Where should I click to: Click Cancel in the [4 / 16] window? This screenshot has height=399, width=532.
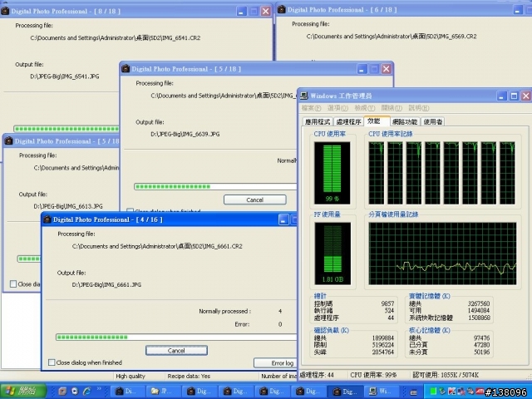(176, 351)
